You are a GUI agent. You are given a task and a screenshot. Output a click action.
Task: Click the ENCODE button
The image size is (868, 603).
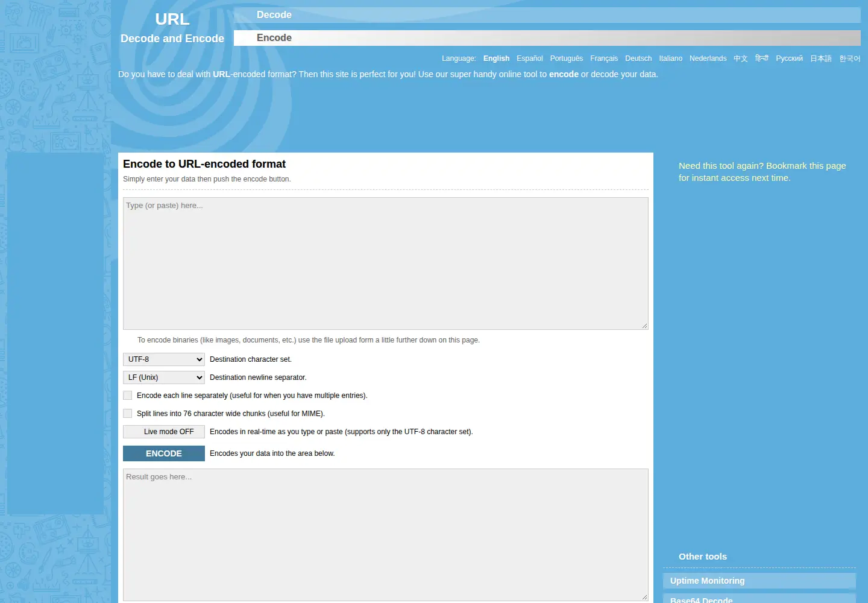tap(164, 453)
